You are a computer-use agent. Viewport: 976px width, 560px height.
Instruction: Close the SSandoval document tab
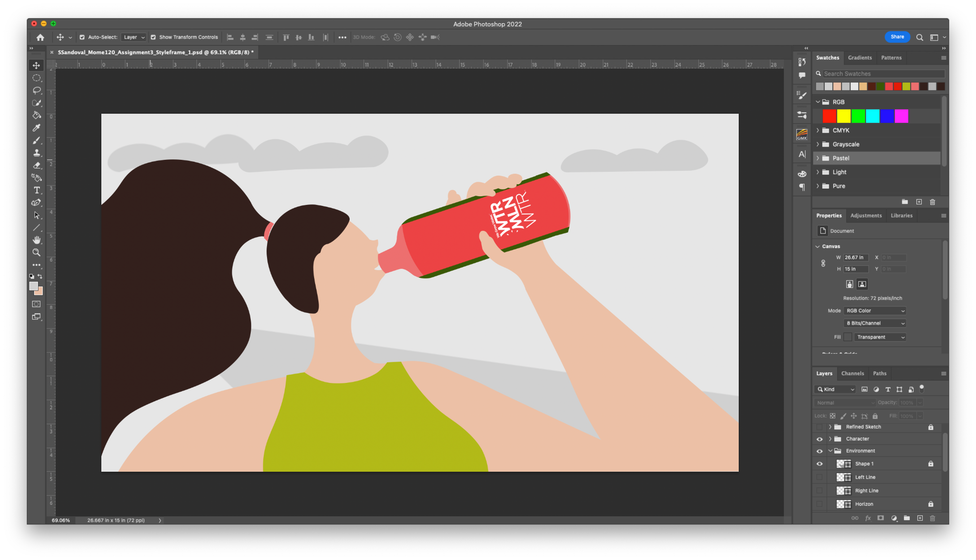pos(52,52)
